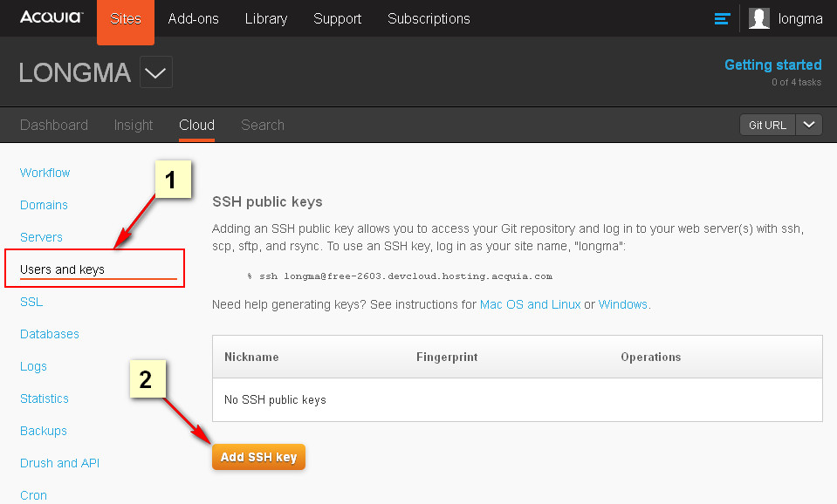
Task: Click the longma username
Action: 799,19
